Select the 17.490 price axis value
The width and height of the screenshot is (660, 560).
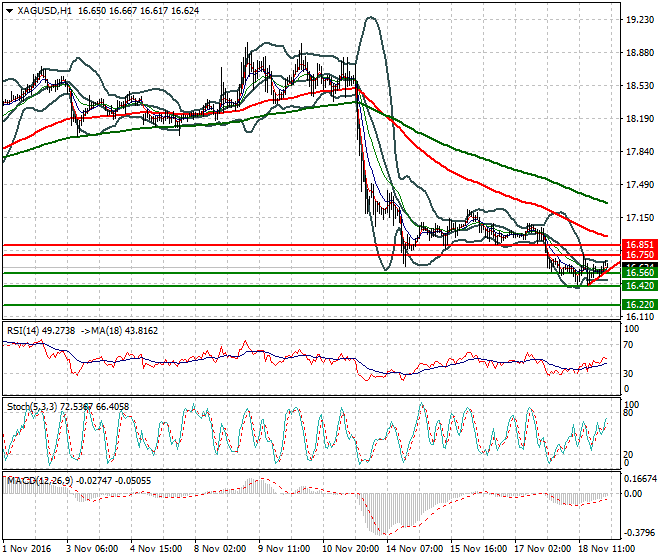coord(640,184)
